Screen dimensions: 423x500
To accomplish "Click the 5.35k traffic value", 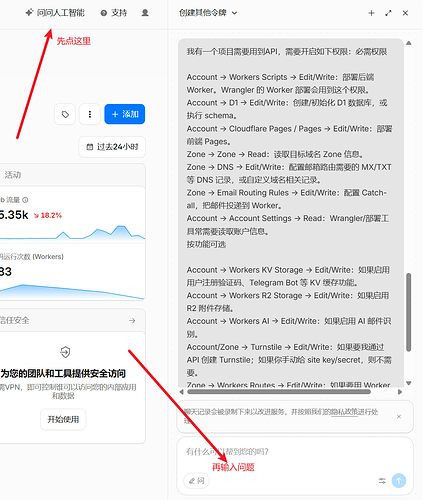I will pyautogui.click(x=14, y=215).
